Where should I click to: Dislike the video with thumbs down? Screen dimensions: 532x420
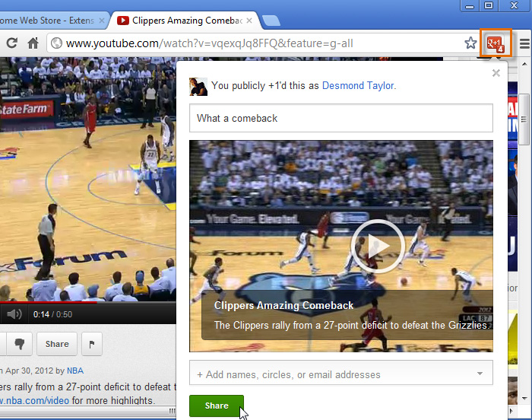pyautogui.click(x=20, y=344)
